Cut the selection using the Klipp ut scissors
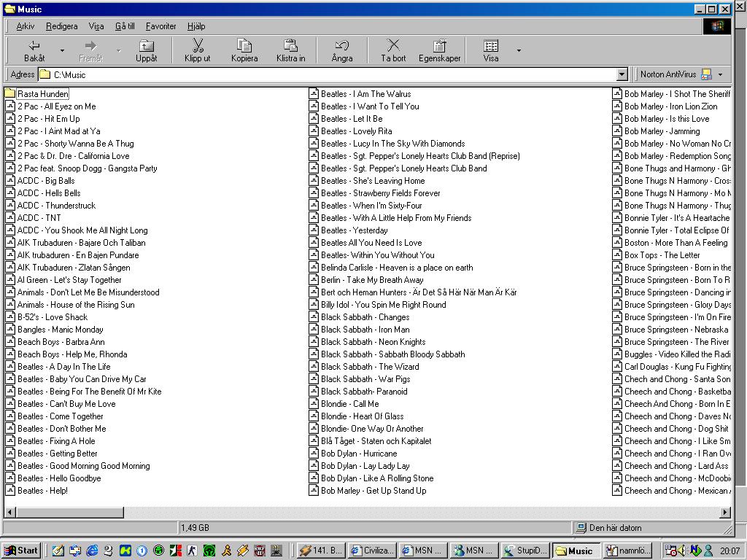 pyautogui.click(x=197, y=50)
